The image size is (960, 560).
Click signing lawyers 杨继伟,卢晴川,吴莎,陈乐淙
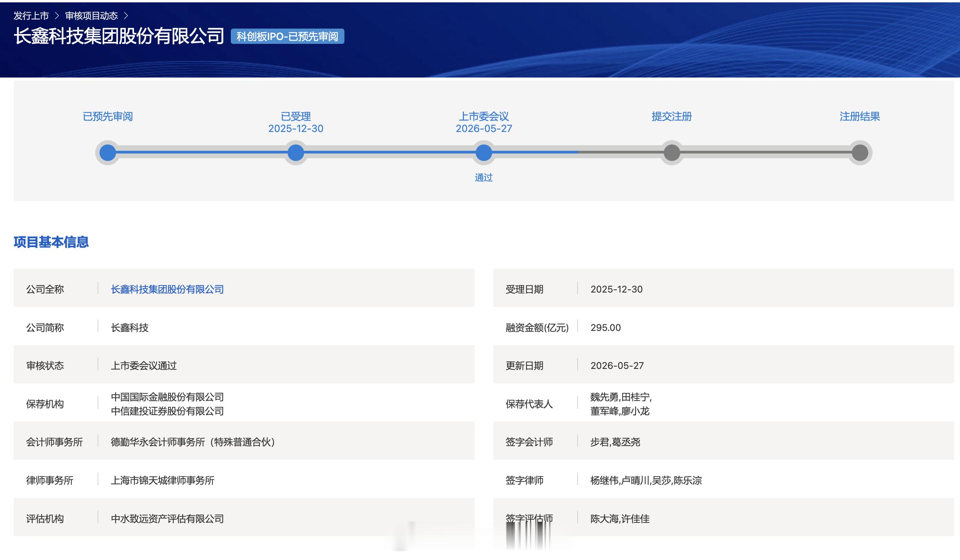(x=646, y=481)
